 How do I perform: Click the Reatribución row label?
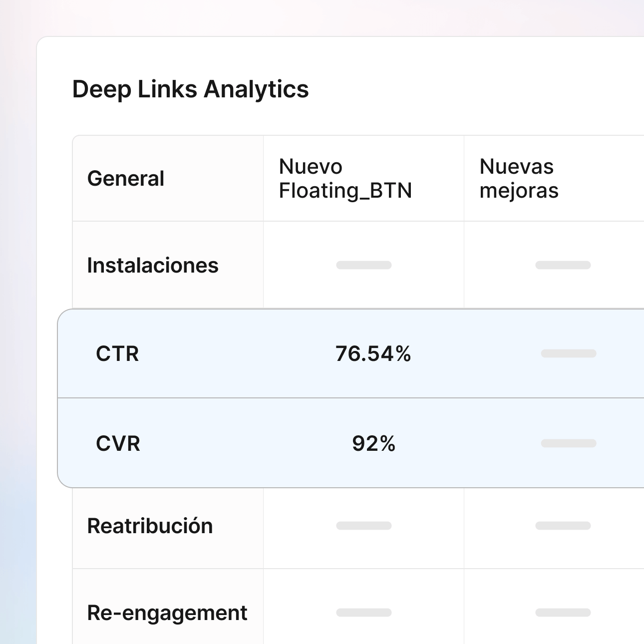(150, 526)
